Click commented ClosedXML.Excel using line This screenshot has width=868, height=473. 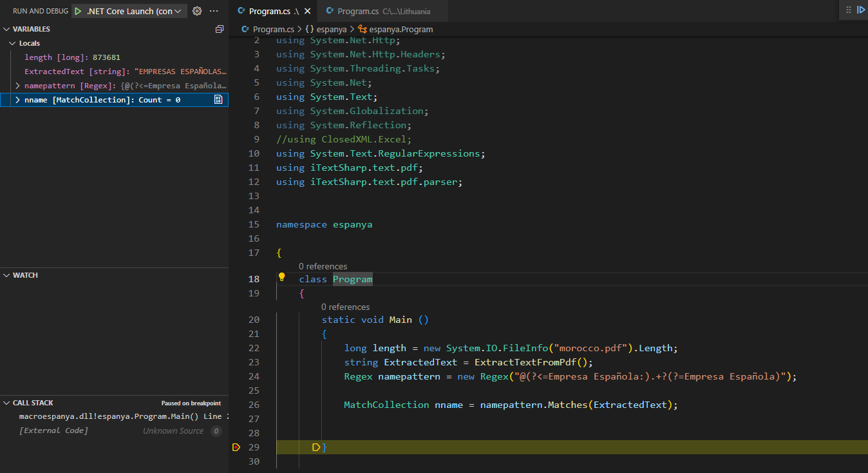(344, 139)
